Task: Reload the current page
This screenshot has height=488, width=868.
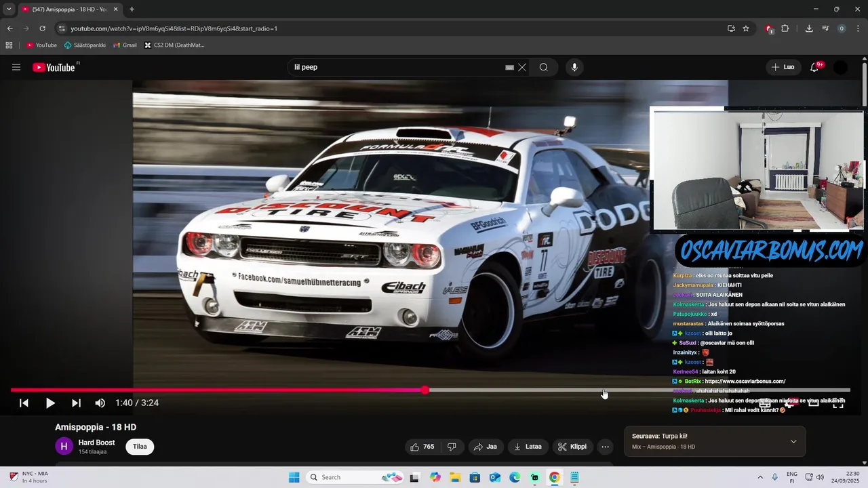Action: tap(42, 28)
